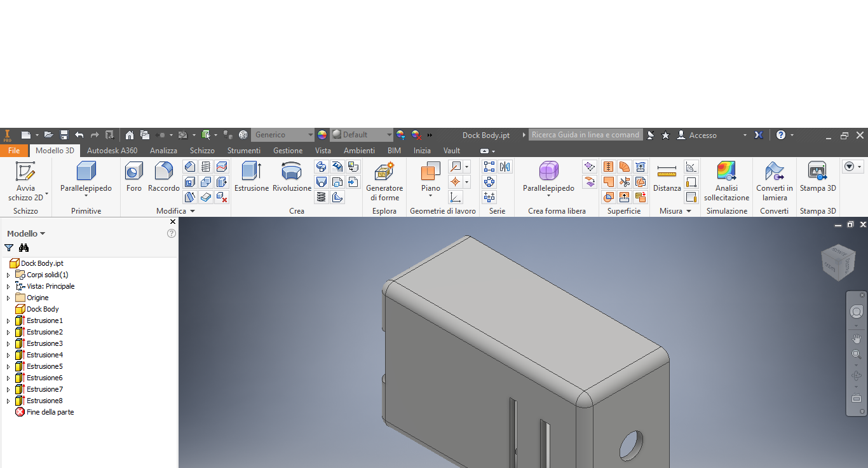Select the coil spring icon in Crea panel
868x468 pixels.
[x=322, y=197]
